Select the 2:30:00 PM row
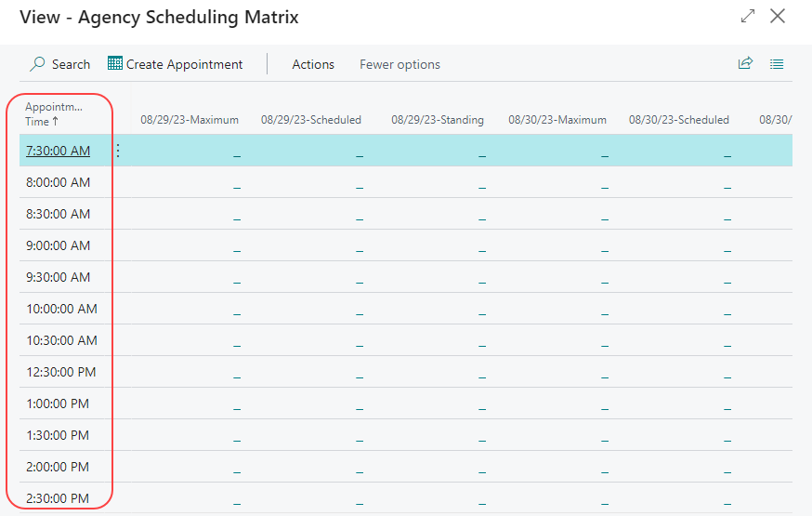The height and width of the screenshot is (516, 812). click(x=59, y=498)
